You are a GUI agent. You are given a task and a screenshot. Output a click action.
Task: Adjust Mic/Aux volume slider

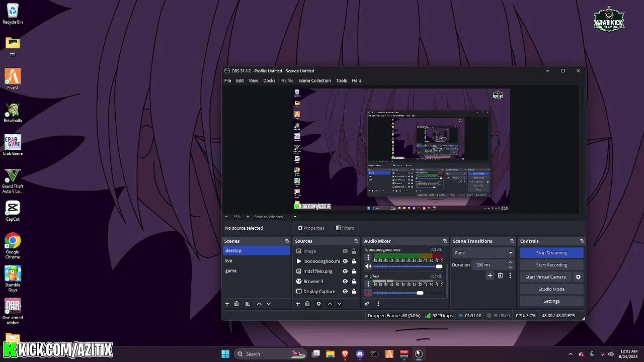pos(408,293)
